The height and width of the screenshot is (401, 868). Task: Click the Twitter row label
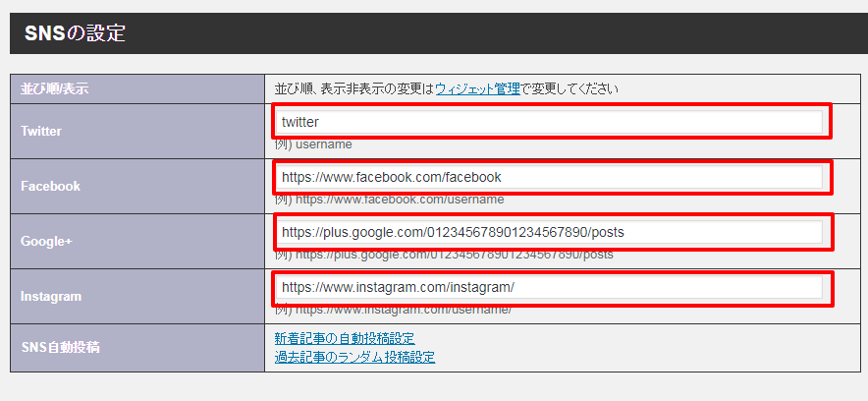coord(41,132)
